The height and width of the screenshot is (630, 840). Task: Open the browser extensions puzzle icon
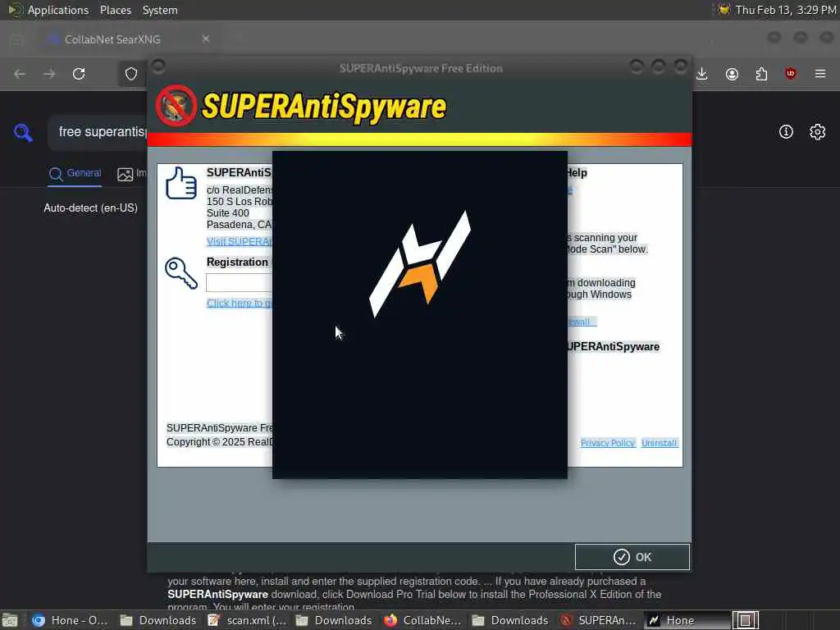click(x=761, y=74)
